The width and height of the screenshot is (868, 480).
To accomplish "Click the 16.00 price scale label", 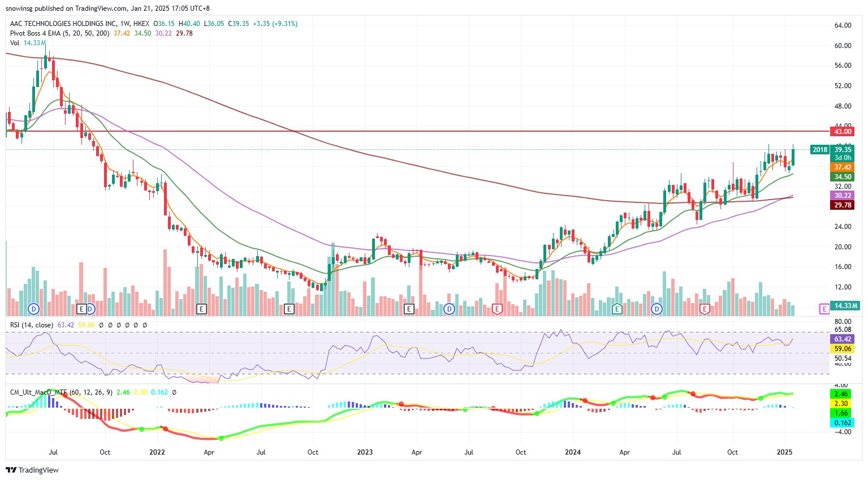I will [x=843, y=267].
